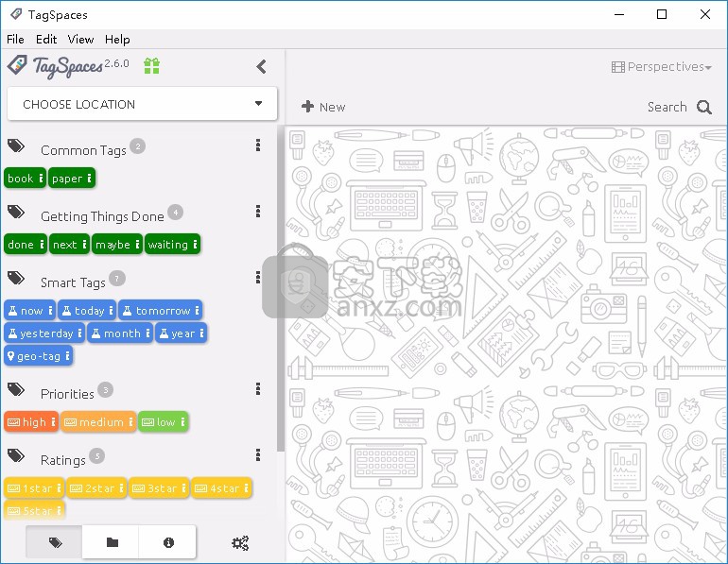
Task: Open the CHOOSE LOCATION dropdown
Action: (x=142, y=104)
